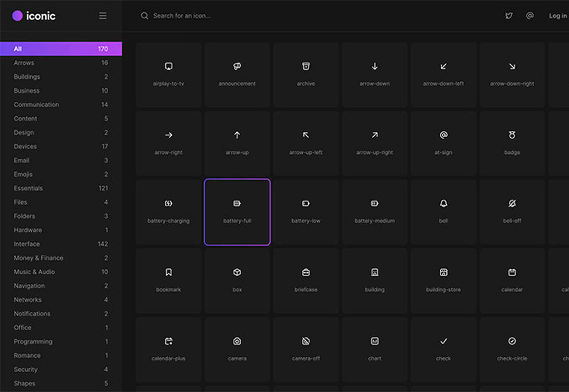The height and width of the screenshot is (392, 569).
Task: Click the Log in link
Action: coord(558,16)
